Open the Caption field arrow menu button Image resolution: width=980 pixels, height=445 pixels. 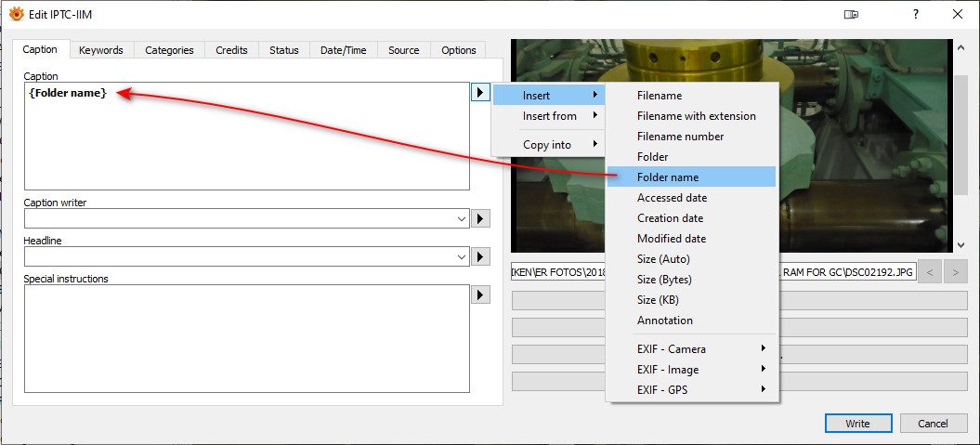[x=479, y=93]
